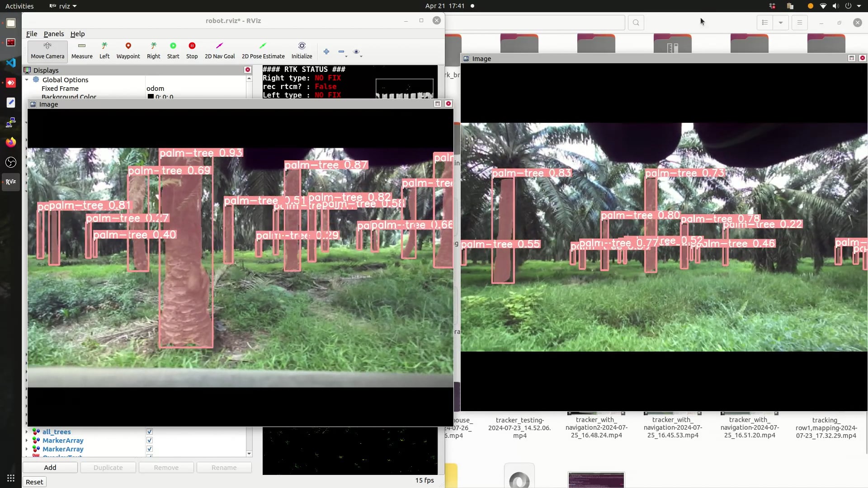
Task: Click the red Stop tool
Action: (192, 51)
